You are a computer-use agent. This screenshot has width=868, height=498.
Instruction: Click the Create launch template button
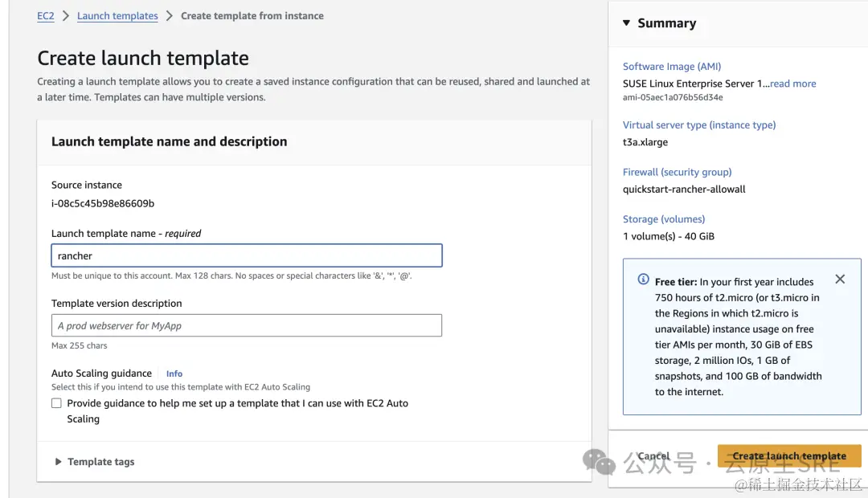[x=788, y=455]
